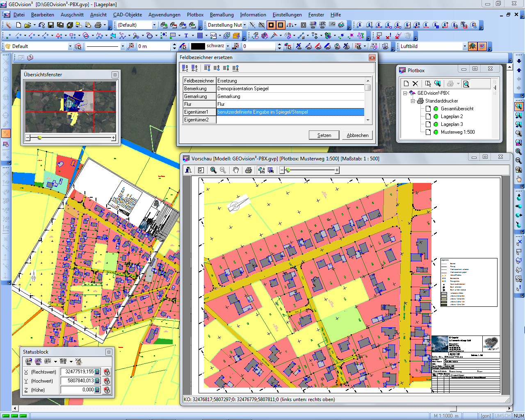Zoom out within the Vorschau preview toolbar
Image resolution: width=525 pixels, height=420 pixels.
(223, 170)
